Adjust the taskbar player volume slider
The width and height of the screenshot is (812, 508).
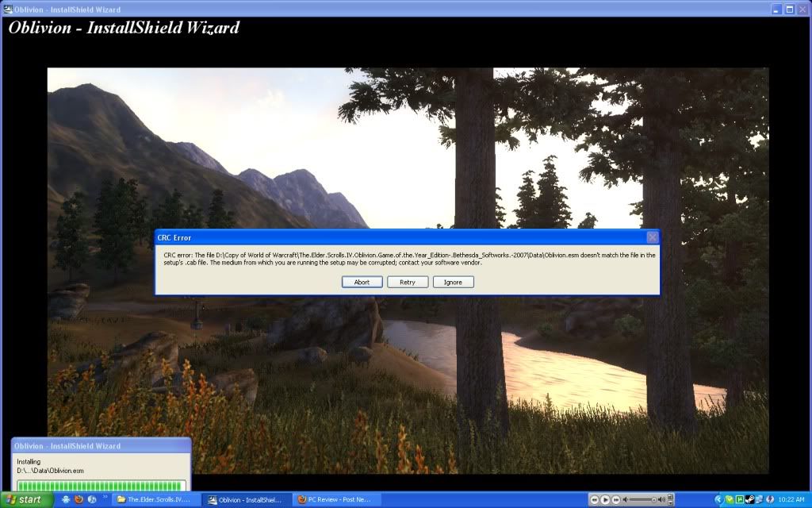[641, 500]
